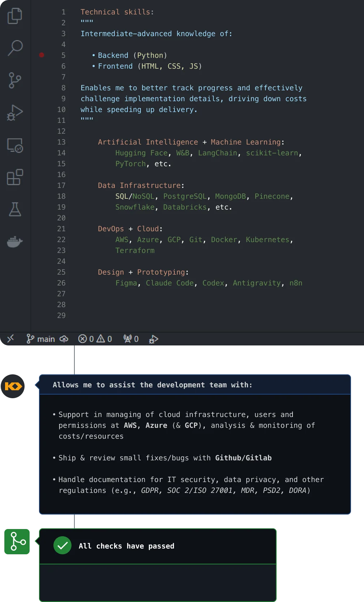Image resolution: width=364 pixels, height=602 pixels.
Task: Click 'Intermediate-advanced knowledge of:' text
Action: pyautogui.click(x=156, y=34)
